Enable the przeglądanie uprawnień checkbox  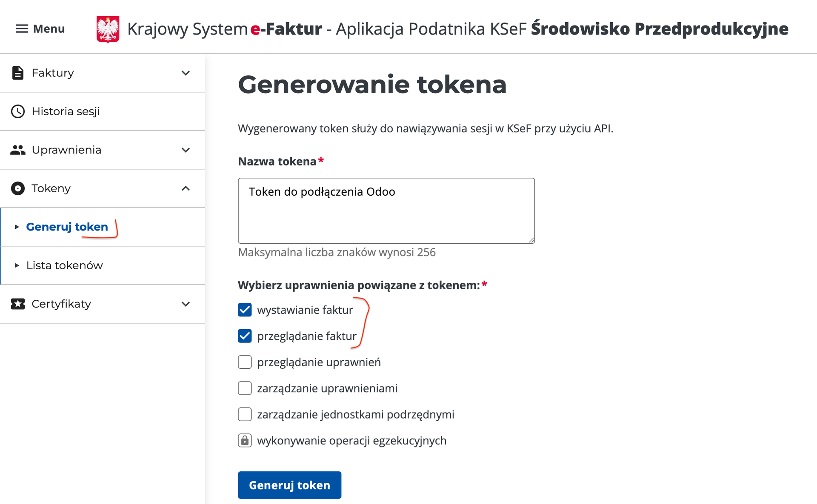pos(245,362)
